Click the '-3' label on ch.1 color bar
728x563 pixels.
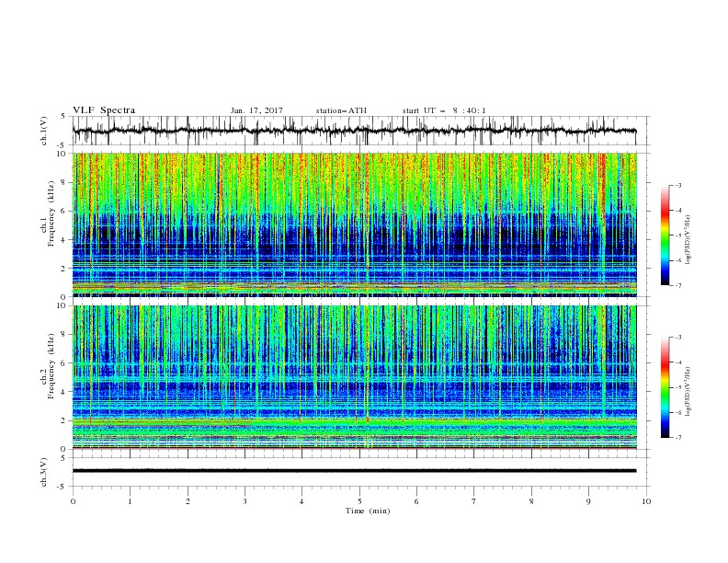pos(678,185)
